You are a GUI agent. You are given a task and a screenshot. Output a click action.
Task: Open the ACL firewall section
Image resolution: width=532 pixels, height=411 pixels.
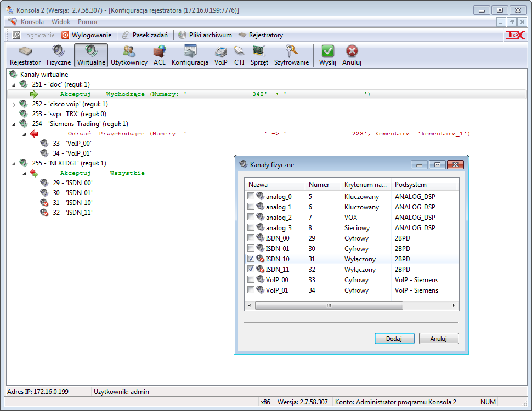160,55
